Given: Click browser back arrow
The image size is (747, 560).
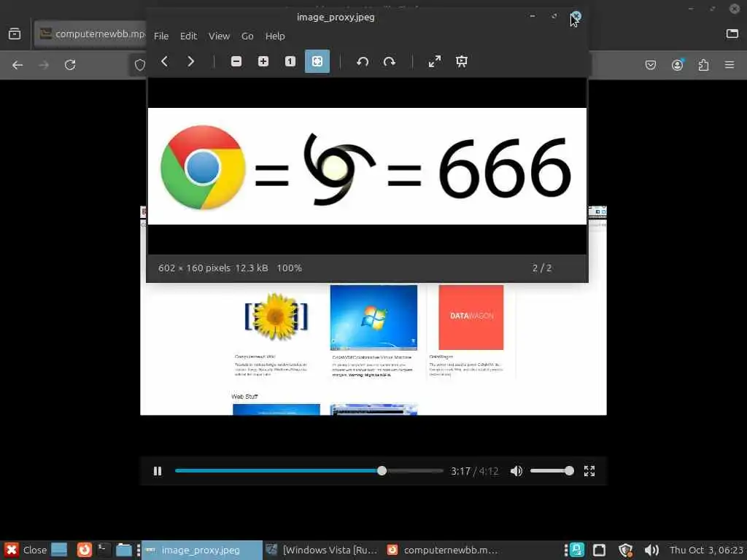Looking at the screenshot, I should click(18, 65).
